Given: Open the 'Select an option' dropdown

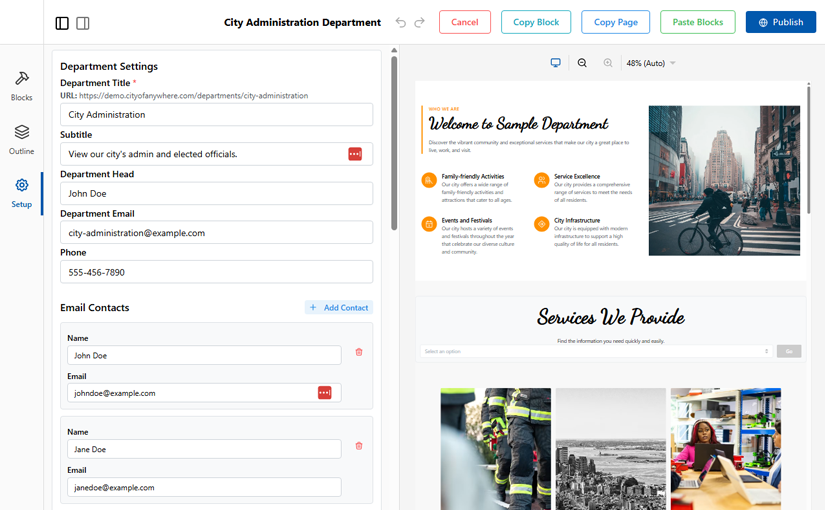Looking at the screenshot, I should [596, 351].
